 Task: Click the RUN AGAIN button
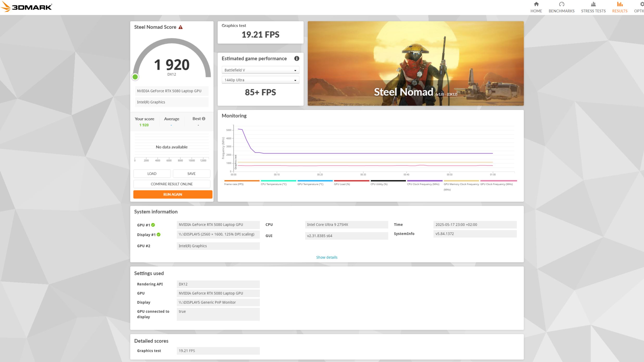pyautogui.click(x=173, y=195)
